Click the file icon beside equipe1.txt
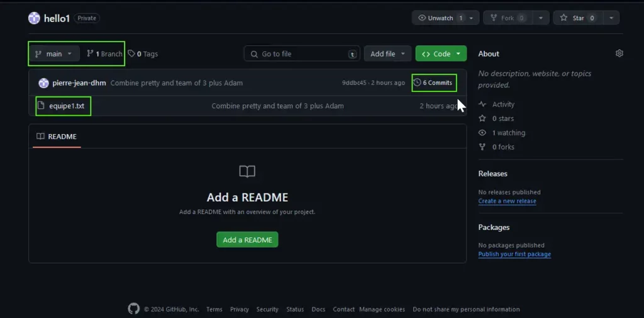The height and width of the screenshot is (318, 644). 41,106
